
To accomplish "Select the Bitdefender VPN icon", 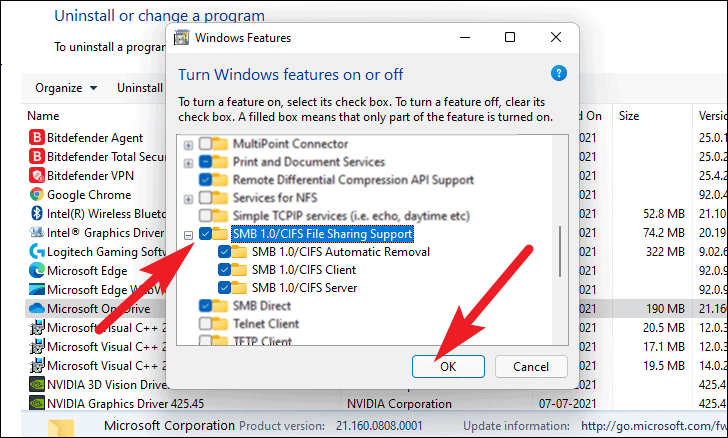I will point(36,176).
